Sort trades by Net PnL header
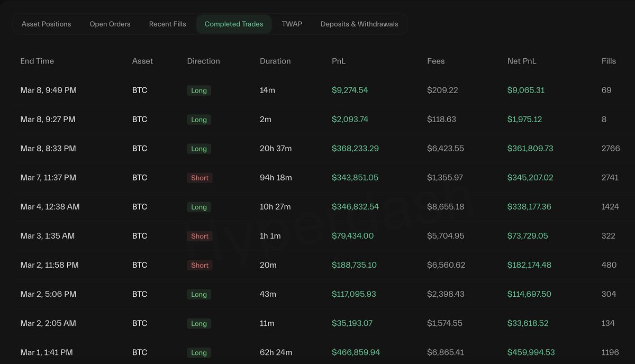This screenshot has height=364, width=635. (x=521, y=61)
